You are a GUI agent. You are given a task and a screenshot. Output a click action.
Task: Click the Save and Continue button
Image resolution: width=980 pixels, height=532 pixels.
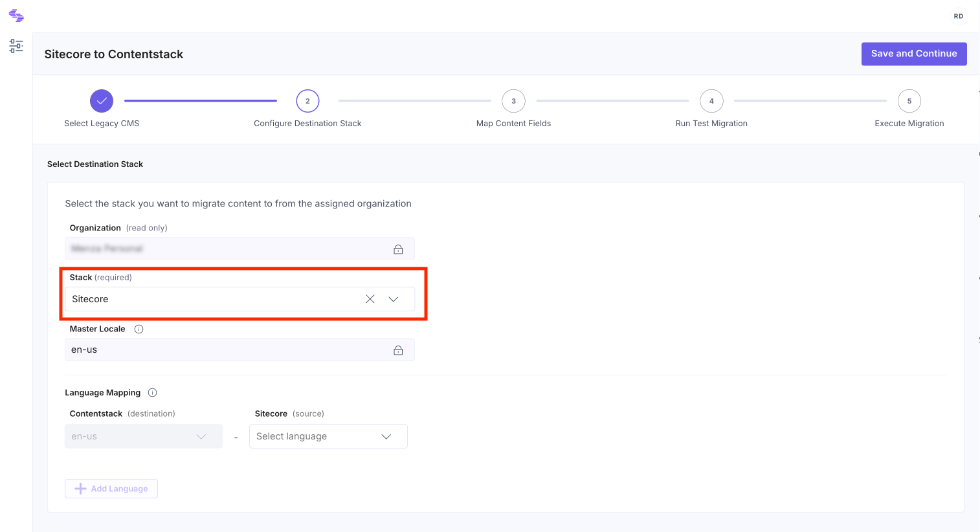913,54
